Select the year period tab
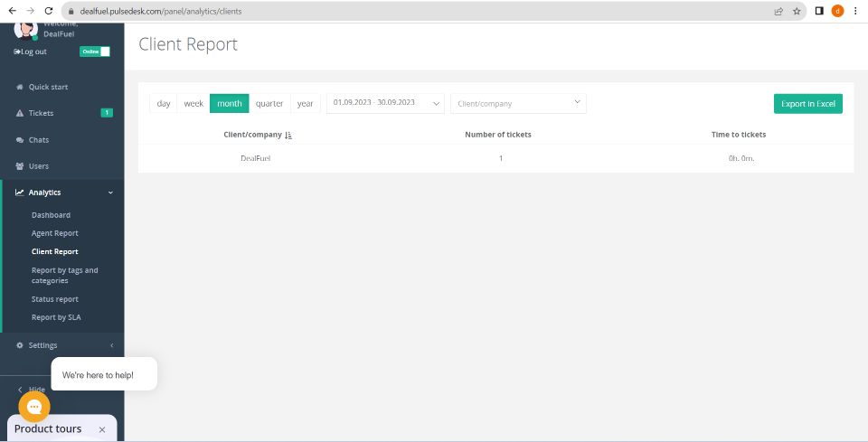 pos(305,103)
